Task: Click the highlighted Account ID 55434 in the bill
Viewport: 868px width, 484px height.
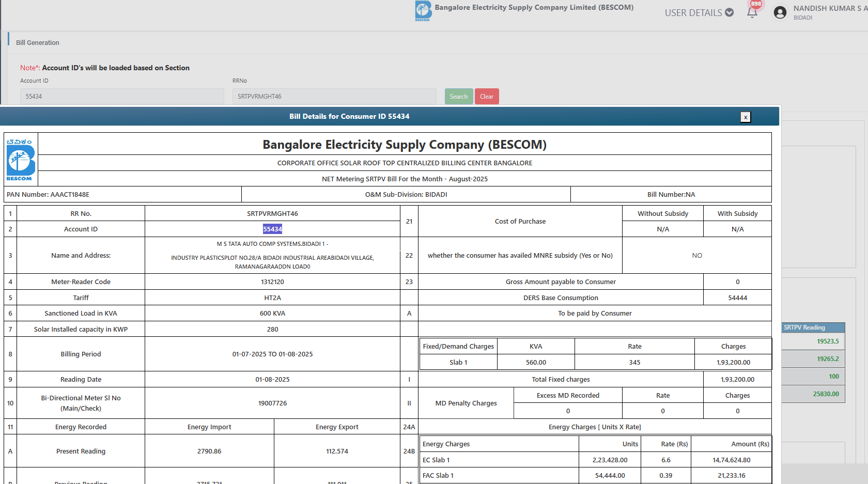Action: 272,229
